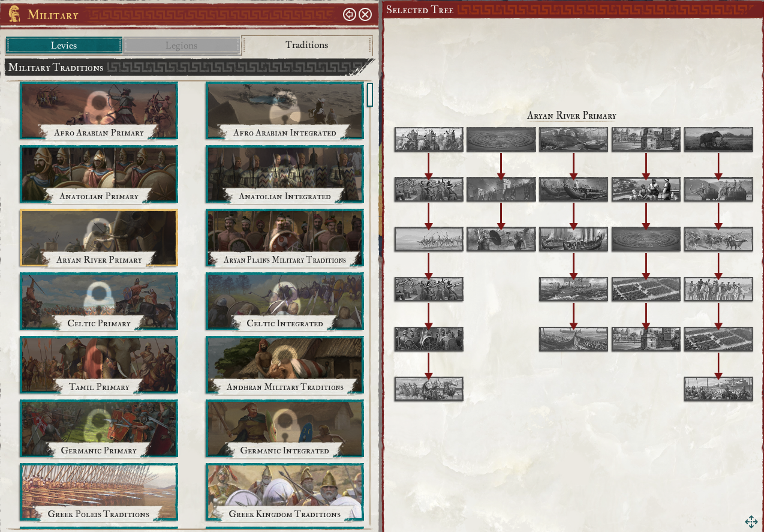764x532 pixels.
Task: Select fortress wall siege node in second column
Action: (501, 190)
